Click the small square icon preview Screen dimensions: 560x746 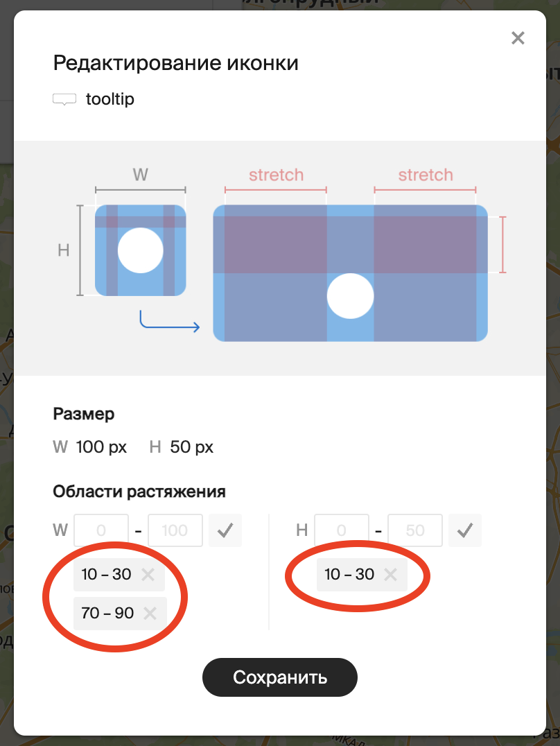tap(141, 250)
